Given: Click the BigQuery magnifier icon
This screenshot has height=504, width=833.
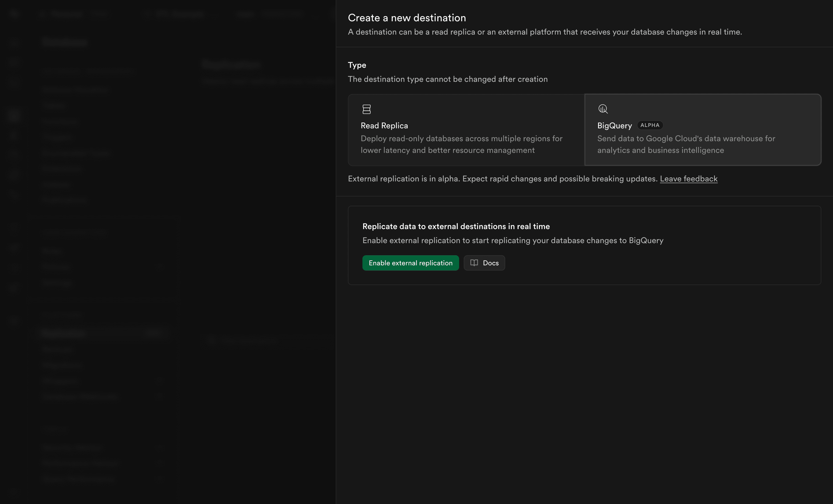Looking at the screenshot, I should point(603,109).
